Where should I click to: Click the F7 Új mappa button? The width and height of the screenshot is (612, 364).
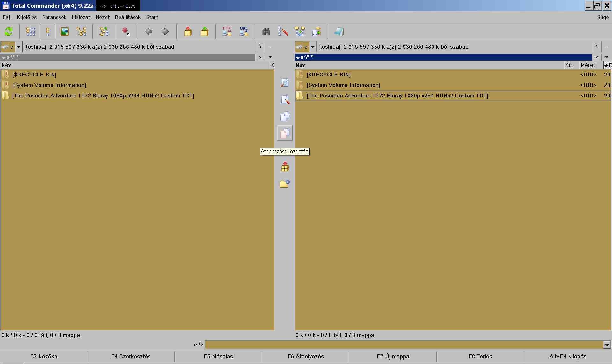[393, 356]
